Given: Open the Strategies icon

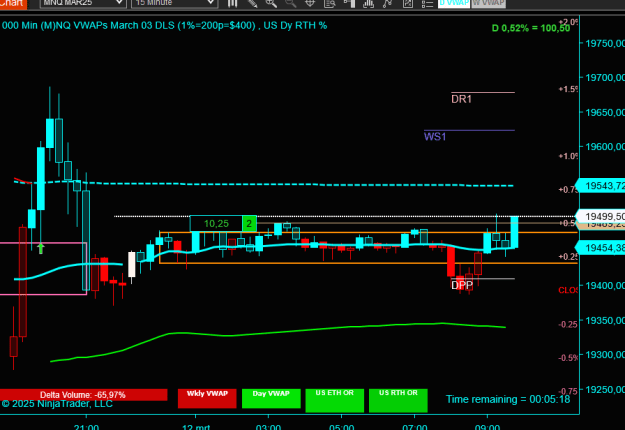Looking at the screenshot, I should [x=387, y=4].
